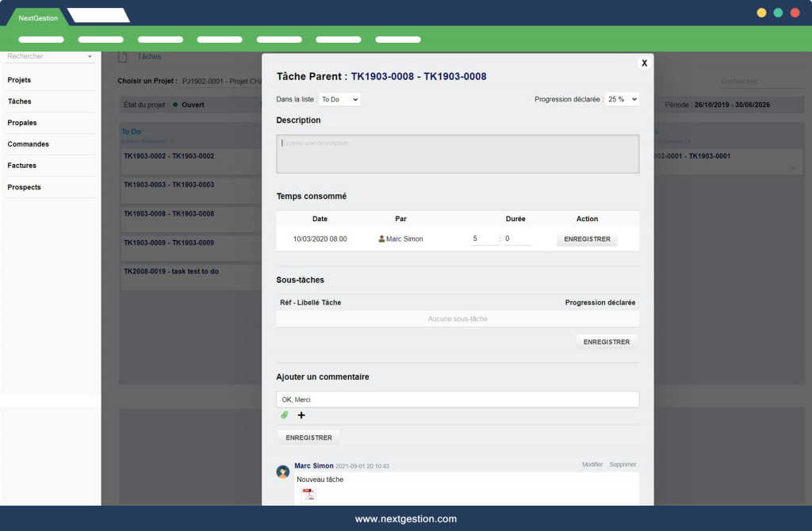Screen dimensions: 812x531
Task: Click the red window control dot
Action: point(795,13)
